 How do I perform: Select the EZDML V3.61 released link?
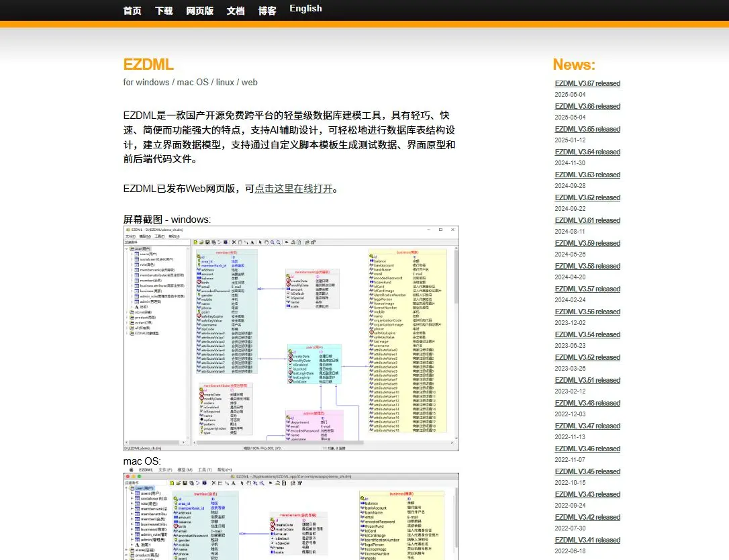pyautogui.click(x=587, y=221)
